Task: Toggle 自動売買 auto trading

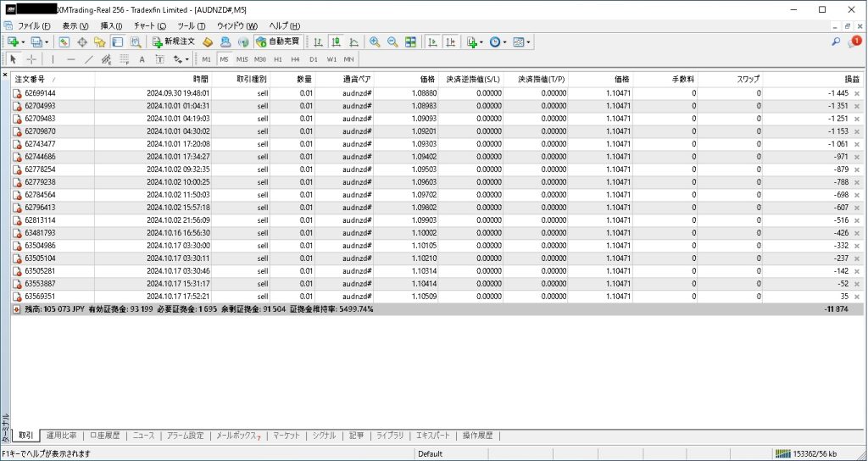Action: coord(277,42)
